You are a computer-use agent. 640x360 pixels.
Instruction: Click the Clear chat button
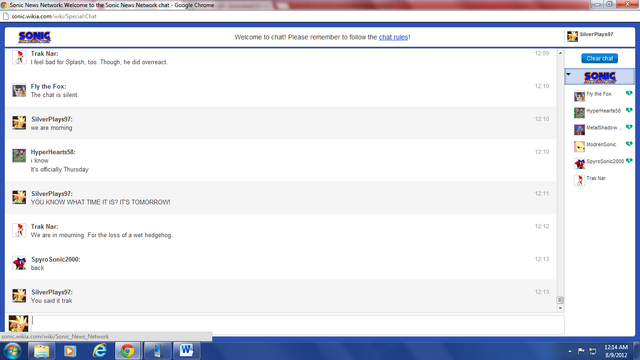click(599, 58)
